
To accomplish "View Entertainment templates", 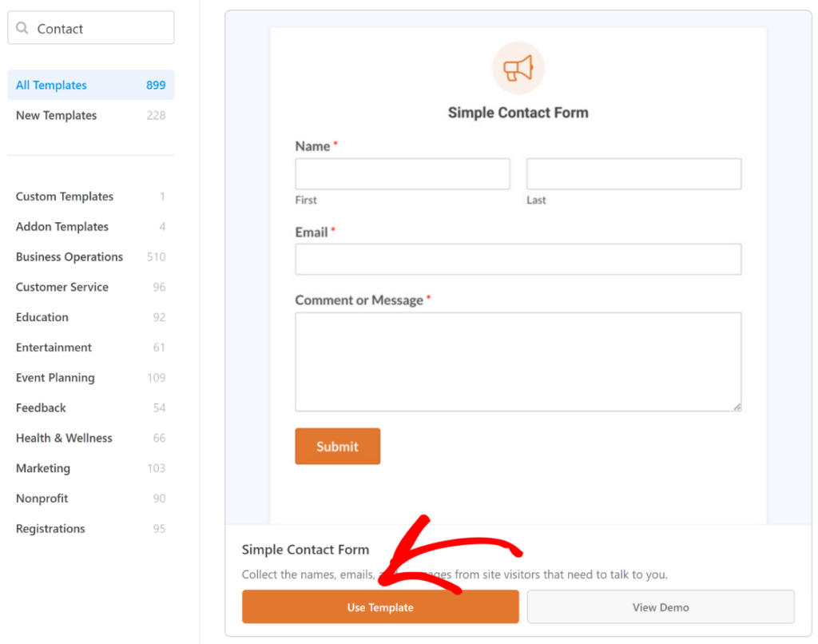I will [x=53, y=347].
